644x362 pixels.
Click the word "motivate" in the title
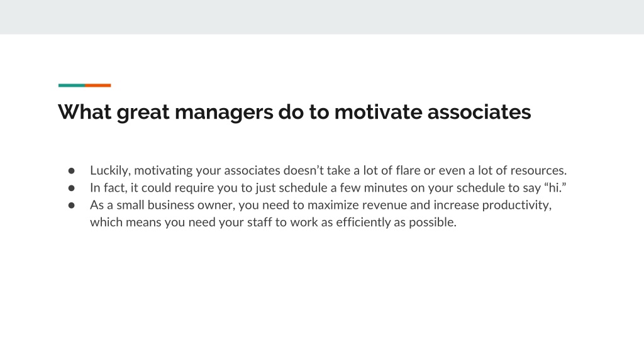[x=378, y=112]
